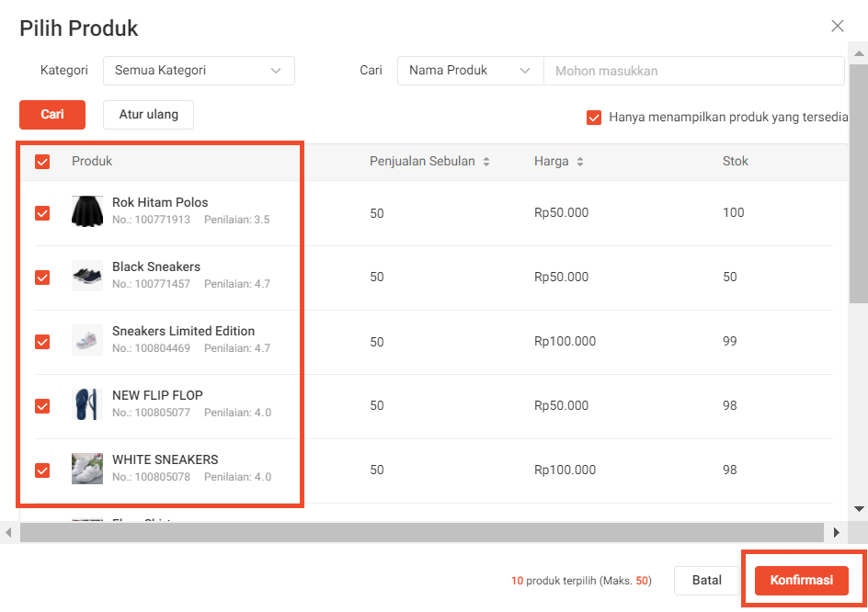Viewport: 868px width, 612px height.
Task: Untick Hanya menampilkan produk yang tersedia
Action: tap(594, 118)
